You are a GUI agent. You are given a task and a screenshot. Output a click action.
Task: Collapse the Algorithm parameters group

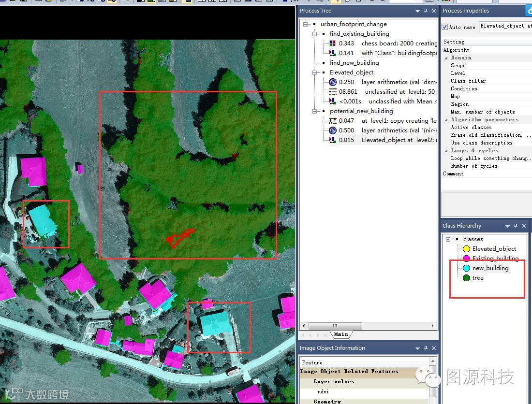click(x=446, y=120)
